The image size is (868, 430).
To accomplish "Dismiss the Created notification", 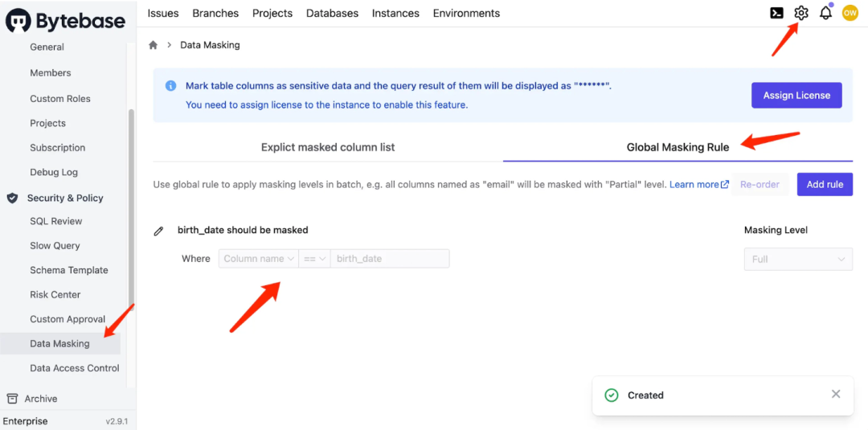I will 836,394.
